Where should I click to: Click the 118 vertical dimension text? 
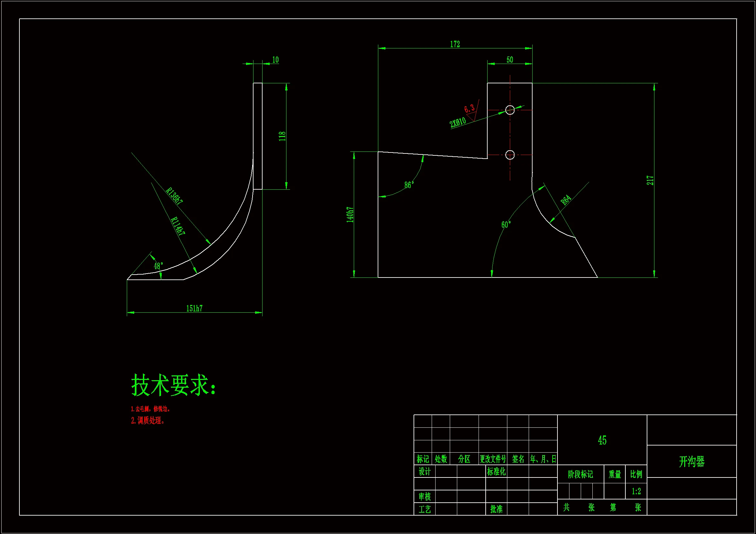pyautogui.click(x=282, y=136)
